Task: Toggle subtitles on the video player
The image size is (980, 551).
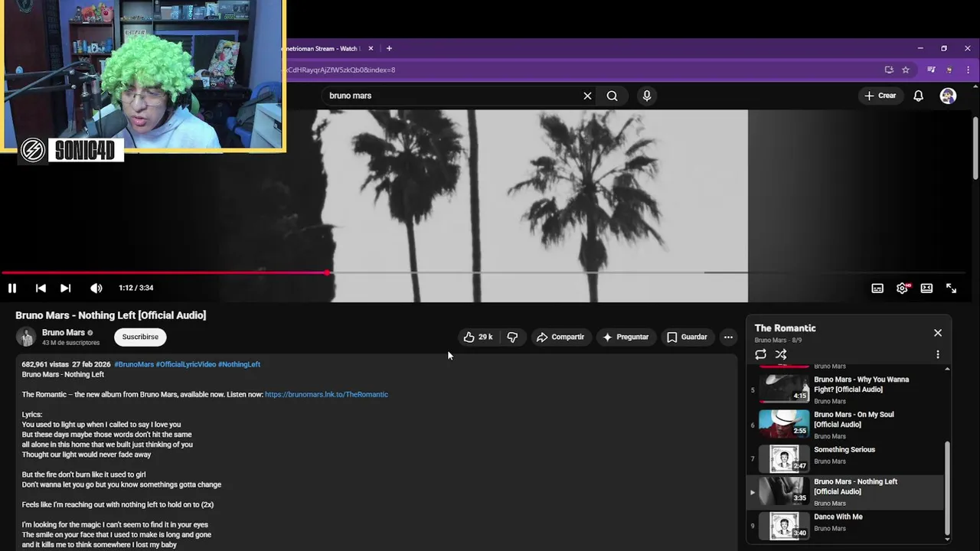Action: (x=877, y=289)
